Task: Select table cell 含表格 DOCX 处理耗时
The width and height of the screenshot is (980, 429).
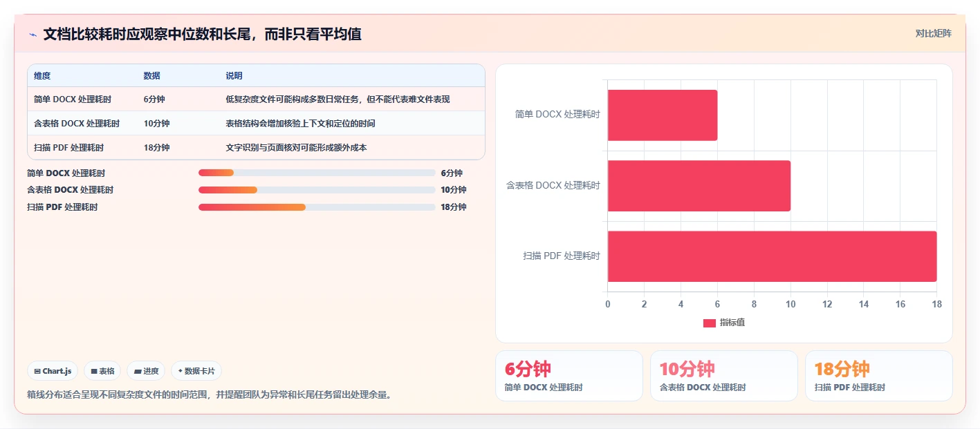Action: coord(77,124)
